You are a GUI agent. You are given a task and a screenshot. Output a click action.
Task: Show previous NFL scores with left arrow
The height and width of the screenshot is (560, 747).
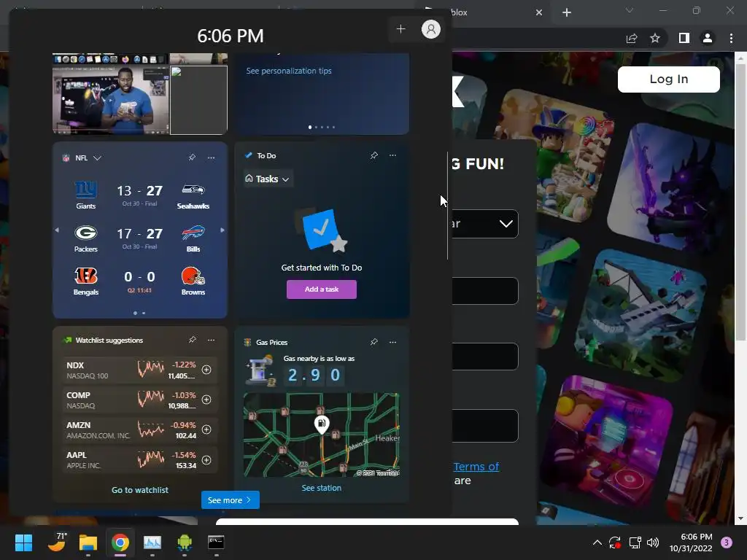(x=57, y=230)
